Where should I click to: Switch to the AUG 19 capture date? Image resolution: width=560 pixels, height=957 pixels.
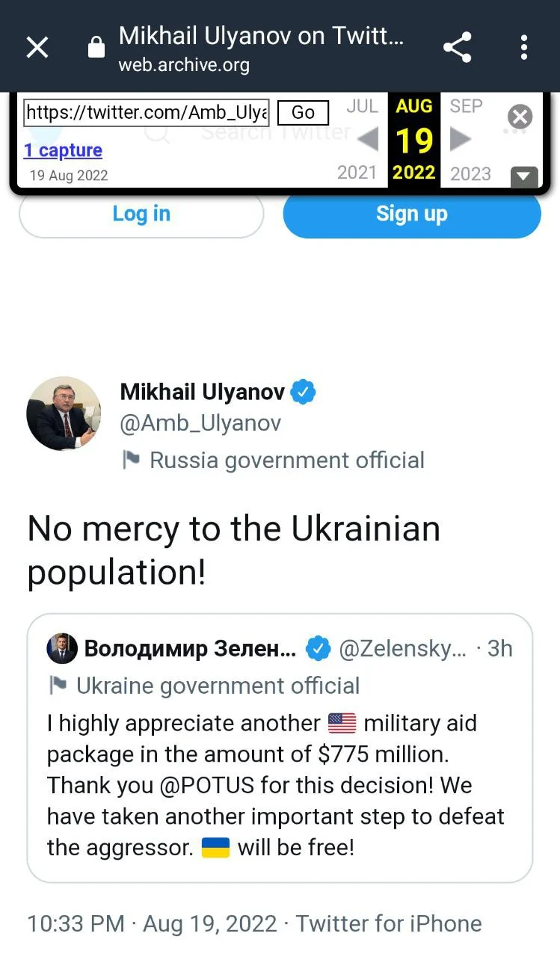point(413,138)
